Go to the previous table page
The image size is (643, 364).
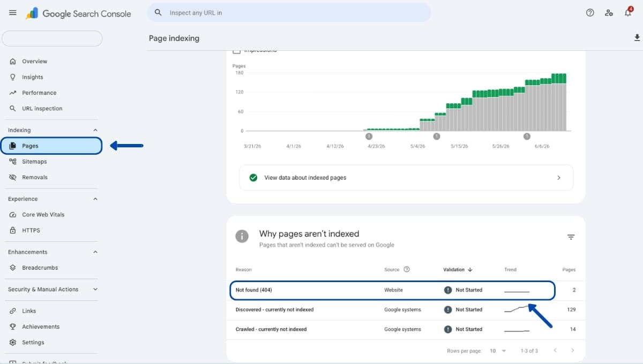click(x=555, y=350)
